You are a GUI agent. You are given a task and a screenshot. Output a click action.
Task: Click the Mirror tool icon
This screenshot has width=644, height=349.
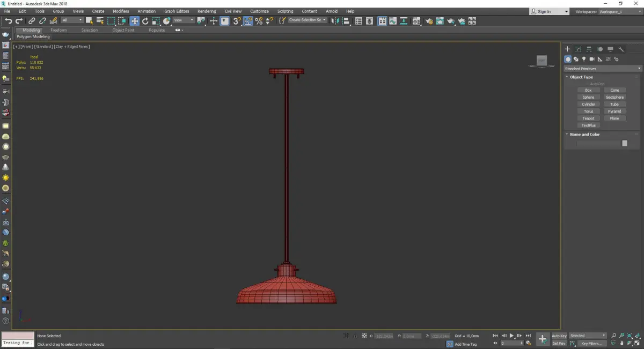point(335,21)
